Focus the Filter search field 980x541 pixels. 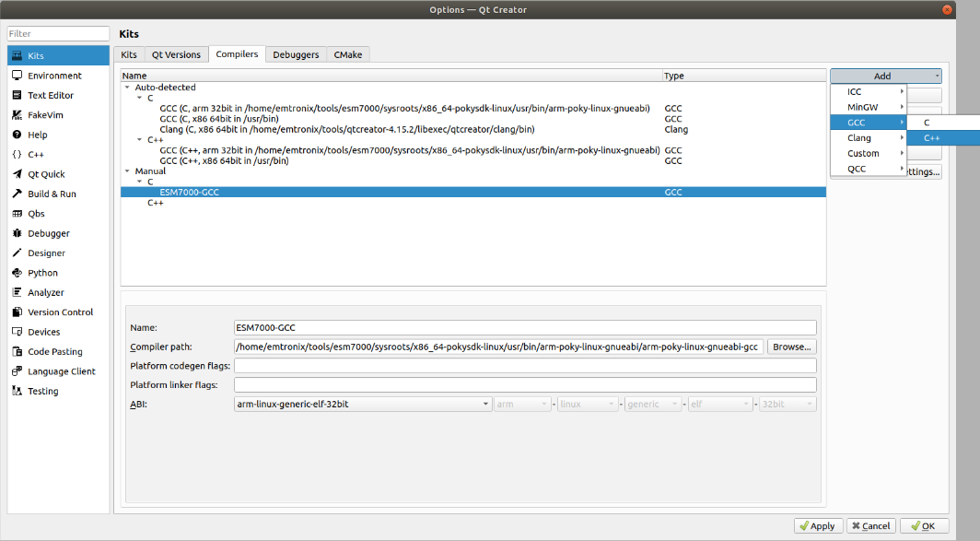tap(58, 34)
